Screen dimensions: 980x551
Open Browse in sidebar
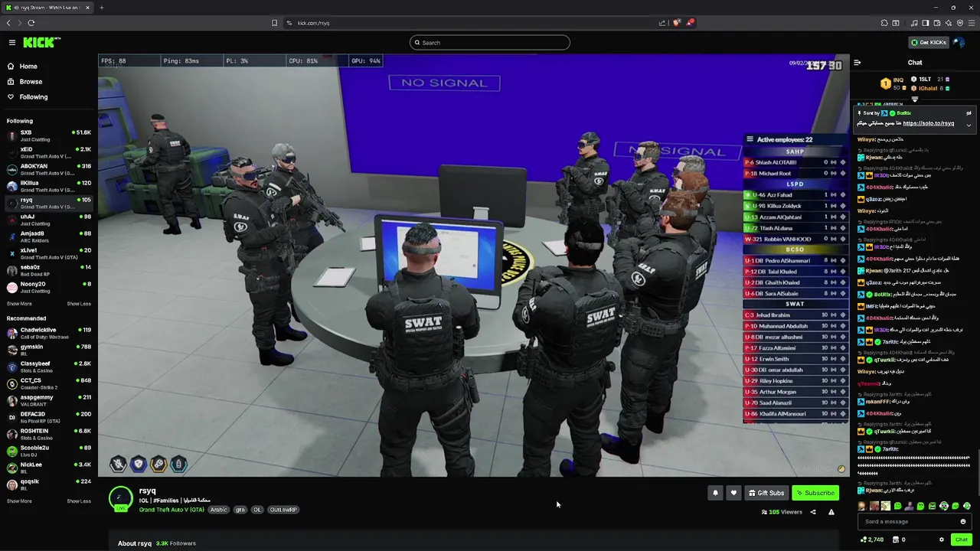31,82
